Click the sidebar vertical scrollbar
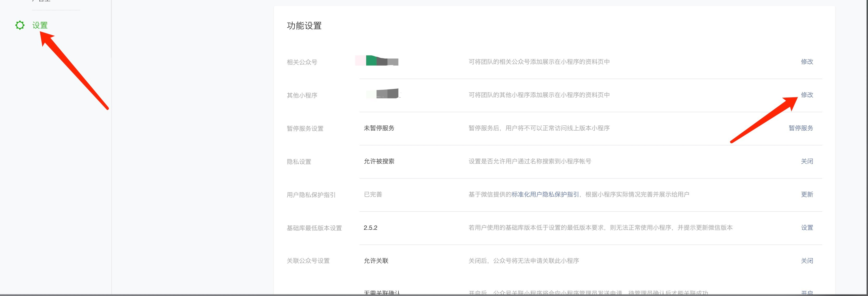Image resolution: width=868 pixels, height=296 pixels. coord(111,29)
